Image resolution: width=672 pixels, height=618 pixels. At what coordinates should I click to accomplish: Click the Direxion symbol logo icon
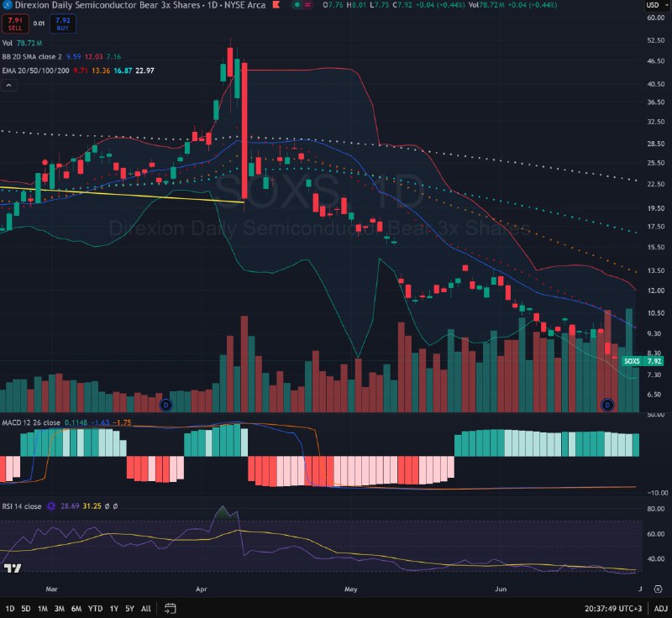[x=8, y=5]
